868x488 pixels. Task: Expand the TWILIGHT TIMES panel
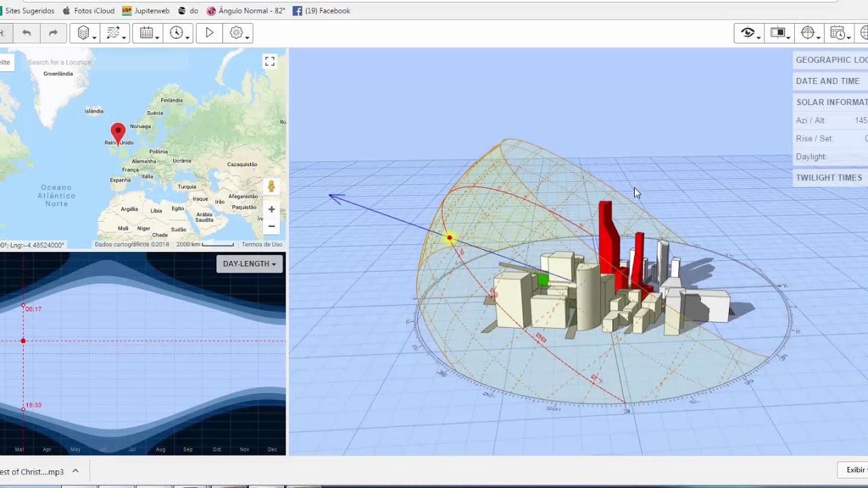click(x=831, y=178)
